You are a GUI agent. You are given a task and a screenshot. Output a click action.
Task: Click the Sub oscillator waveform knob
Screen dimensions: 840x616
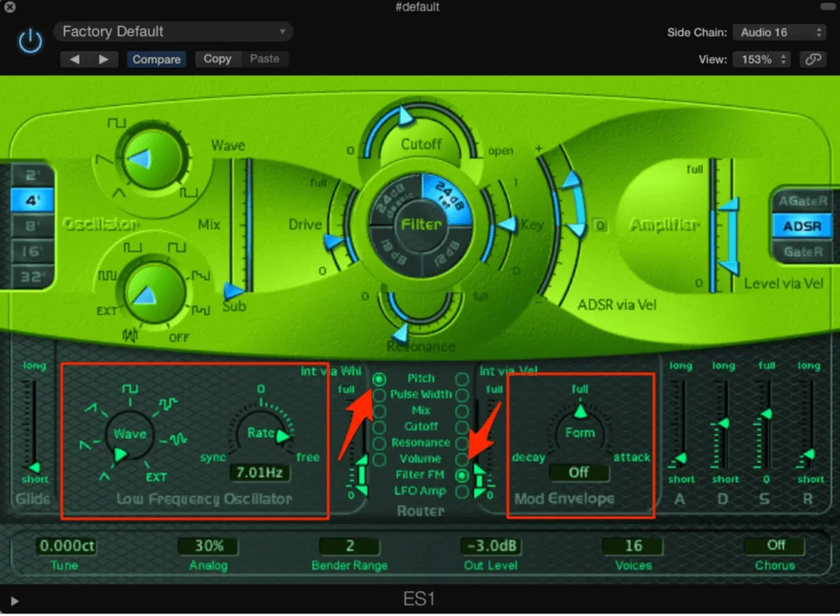154,293
